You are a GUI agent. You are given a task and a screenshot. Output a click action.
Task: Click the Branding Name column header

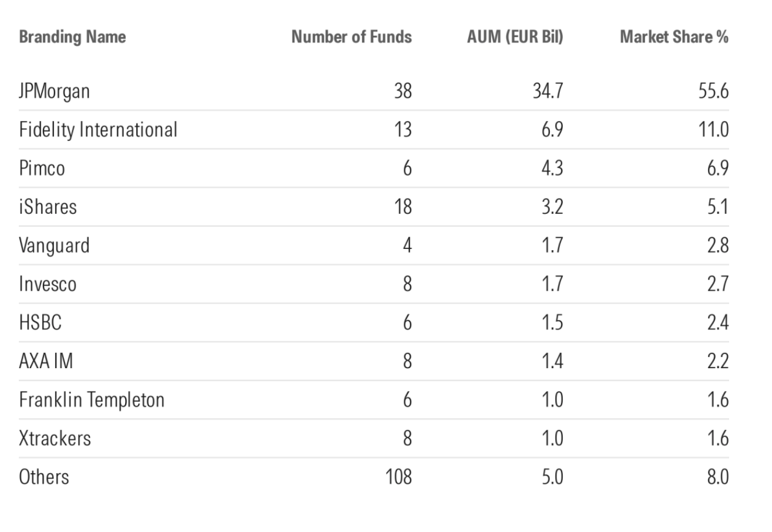72,37
